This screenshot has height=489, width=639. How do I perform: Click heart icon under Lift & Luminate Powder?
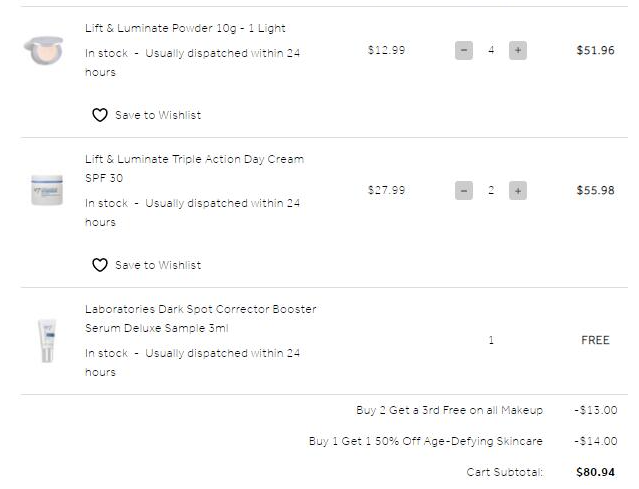tap(100, 115)
